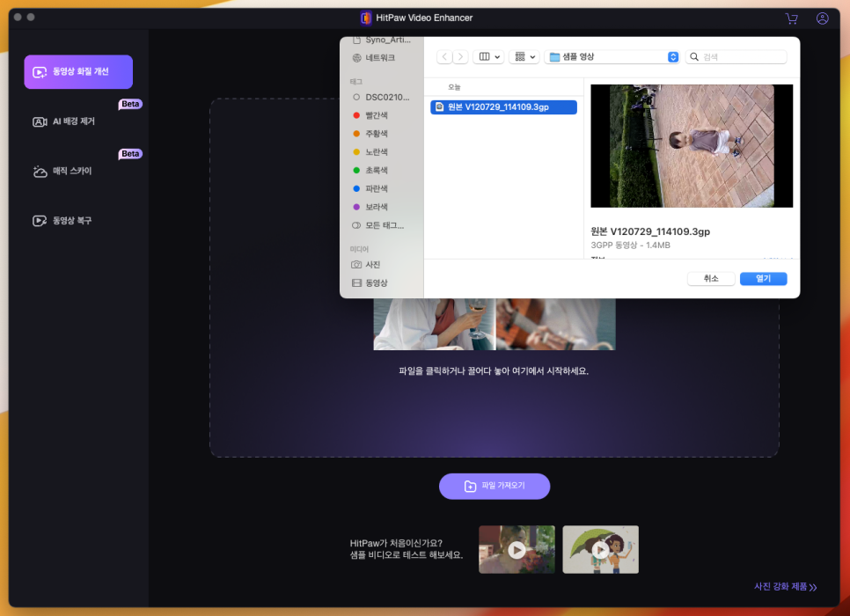Select 매직 스카이 in sidebar
This screenshot has height=616, width=850.
(x=71, y=172)
